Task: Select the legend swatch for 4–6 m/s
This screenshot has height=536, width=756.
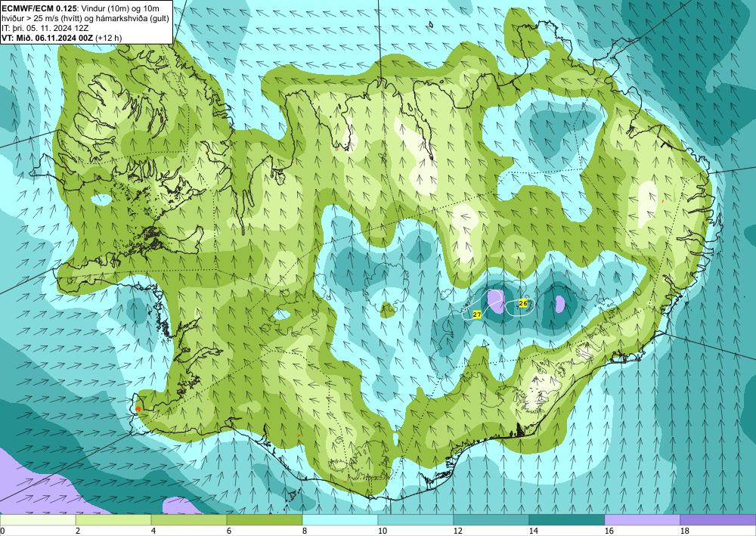Action: 189,520
